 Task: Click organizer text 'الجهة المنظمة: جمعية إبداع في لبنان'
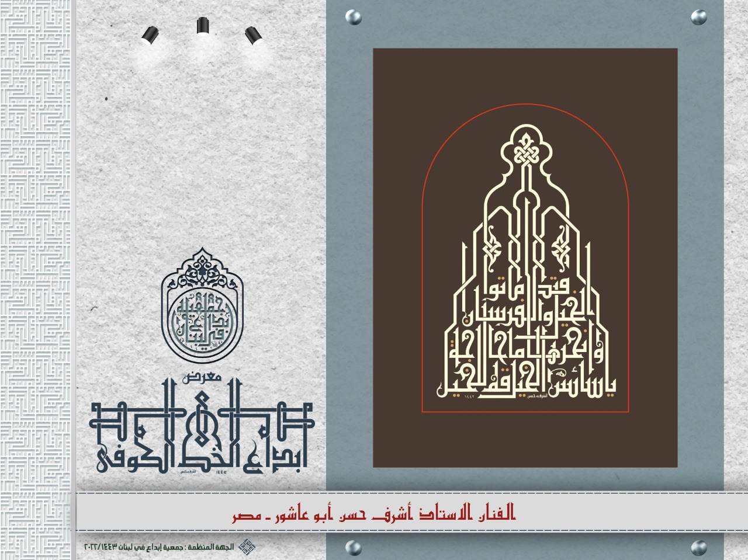click(176, 547)
